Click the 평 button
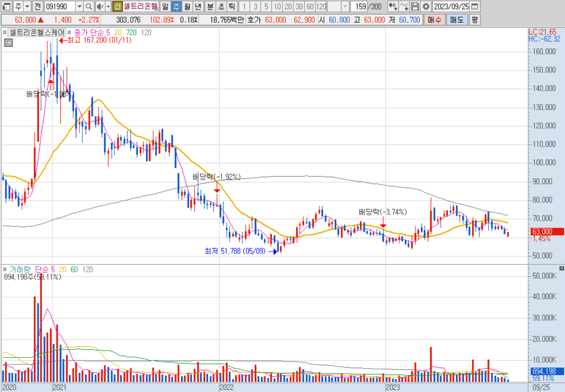Viewport: 565px width, 392px height. (474, 20)
